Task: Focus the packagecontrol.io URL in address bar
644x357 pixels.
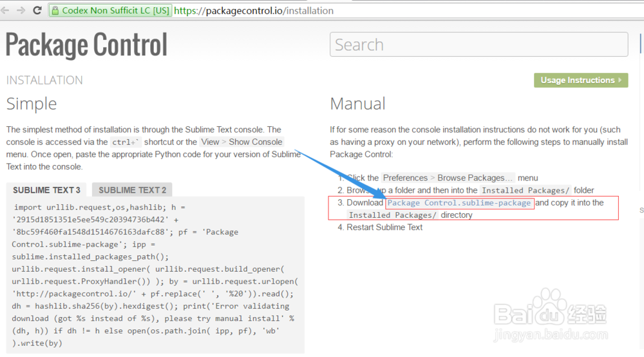Action: [x=253, y=11]
